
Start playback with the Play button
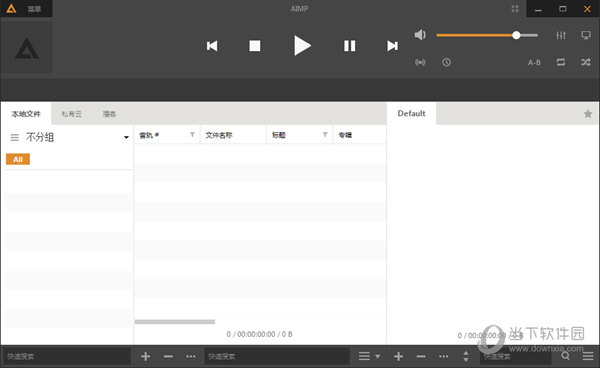pyautogui.click(x=302, y=46)
